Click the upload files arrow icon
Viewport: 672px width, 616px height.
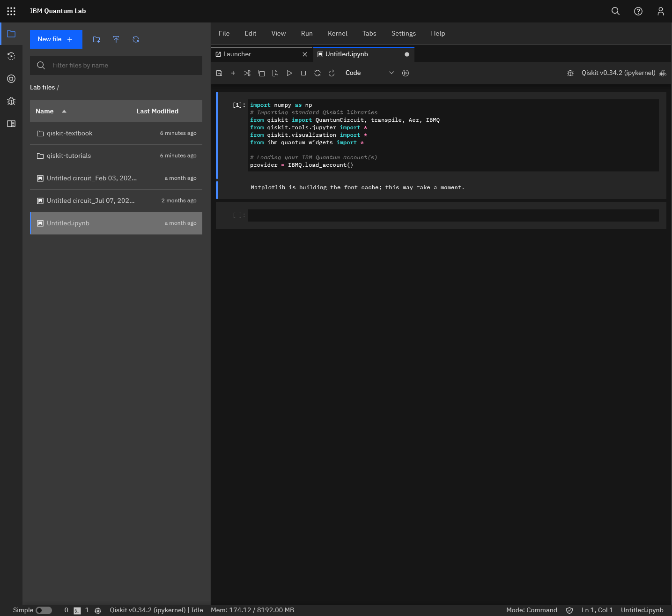tap(116, 39)
